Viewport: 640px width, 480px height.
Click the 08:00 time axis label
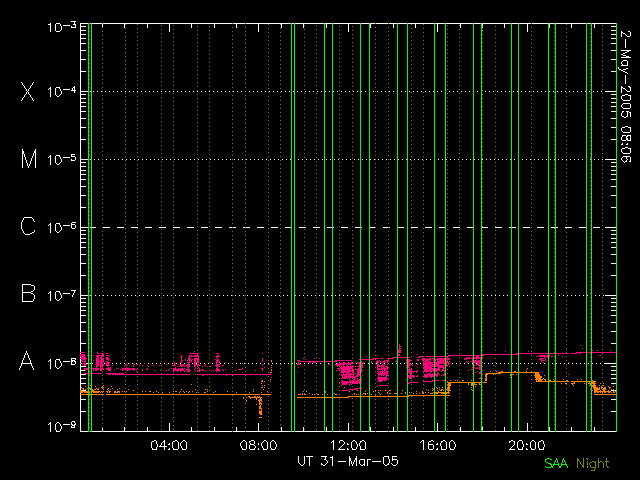pos(258,445)
